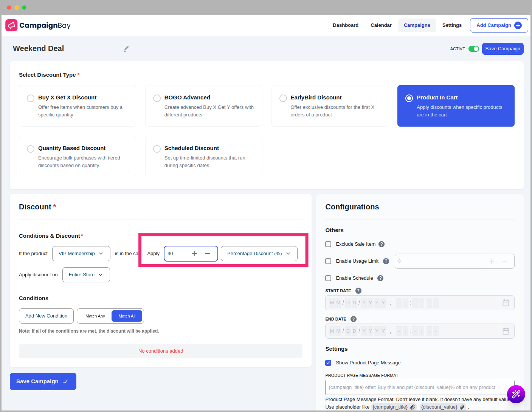This screenshot has height=412, width=532.
Task: Check the Exclude Sale Item checkbox
Action: (328, 244)
